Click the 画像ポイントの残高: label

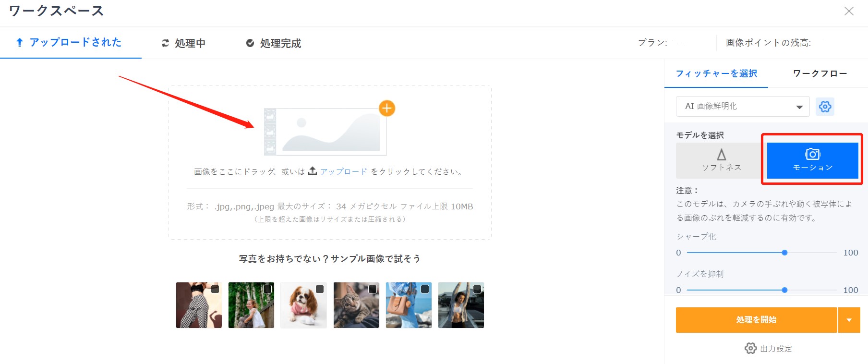point(768,43)
